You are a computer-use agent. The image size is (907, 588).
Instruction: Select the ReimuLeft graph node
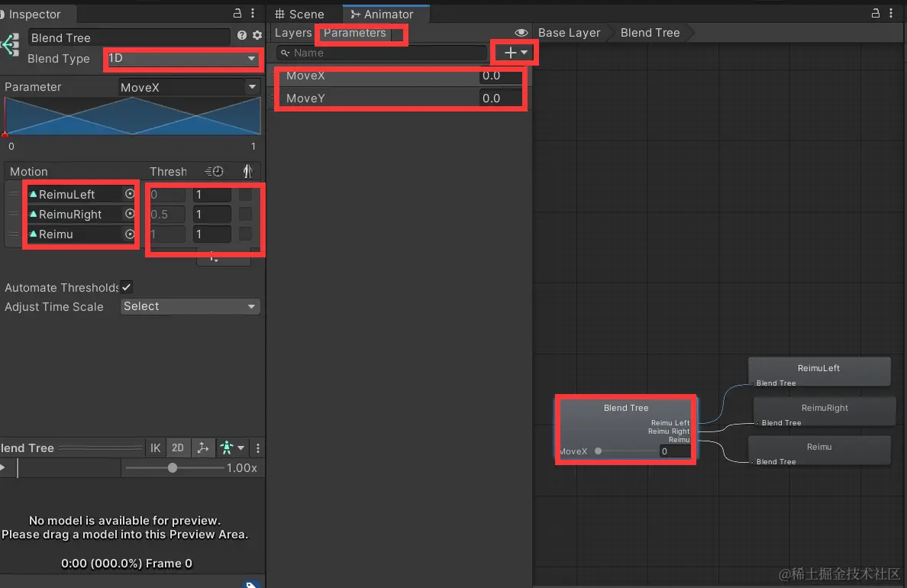[819, 372]
